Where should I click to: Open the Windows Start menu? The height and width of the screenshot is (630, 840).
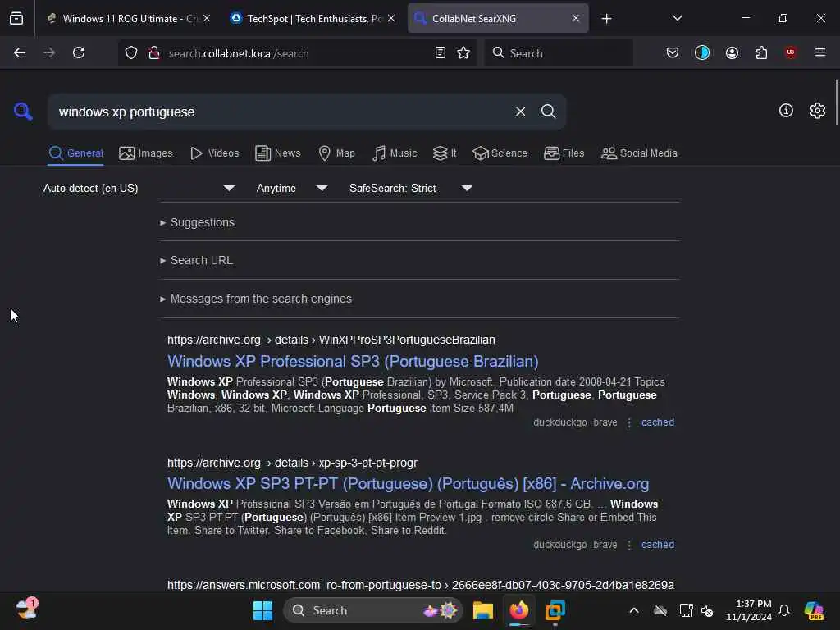262,610
